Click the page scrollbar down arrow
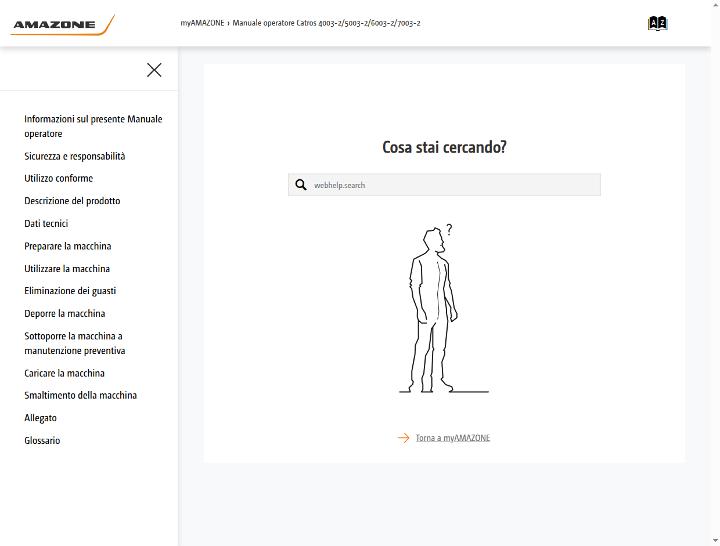Viewport: 720px width, 546px height. [715, 541]
